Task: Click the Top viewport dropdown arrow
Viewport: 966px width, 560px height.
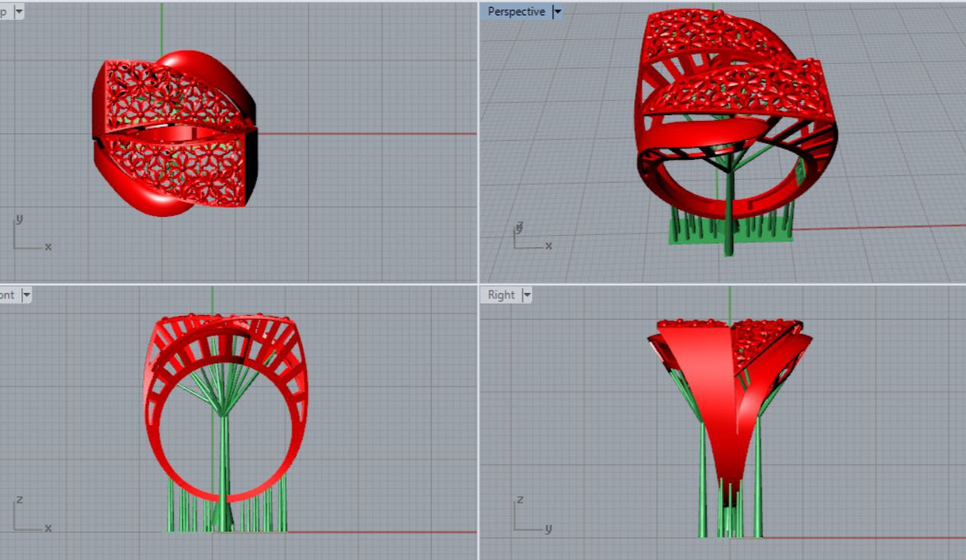Action: click(x=18, y=11)
